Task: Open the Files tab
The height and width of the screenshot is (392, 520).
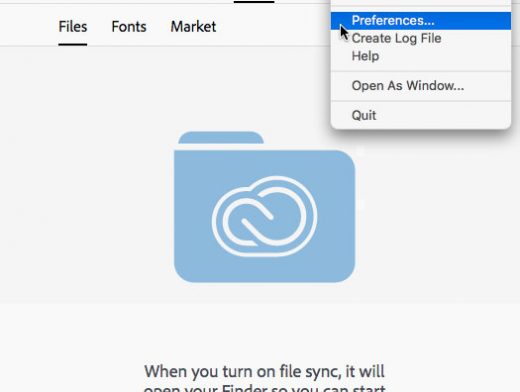Action: (73, 27)
